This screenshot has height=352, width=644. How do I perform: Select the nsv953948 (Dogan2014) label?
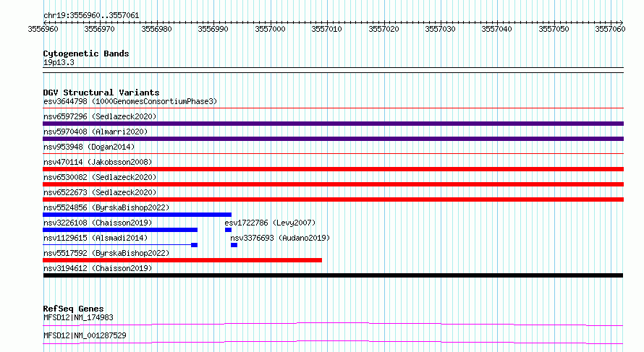(89, 147)
